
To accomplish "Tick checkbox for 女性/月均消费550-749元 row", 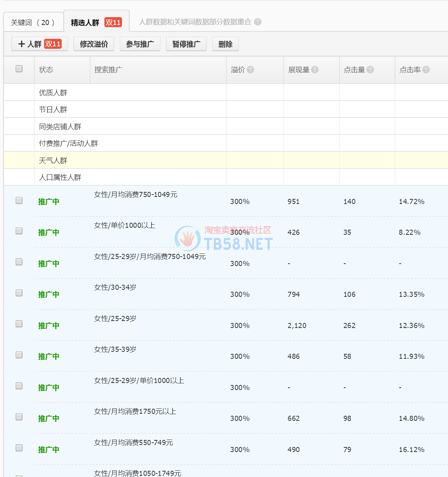I will click(19, 448).
